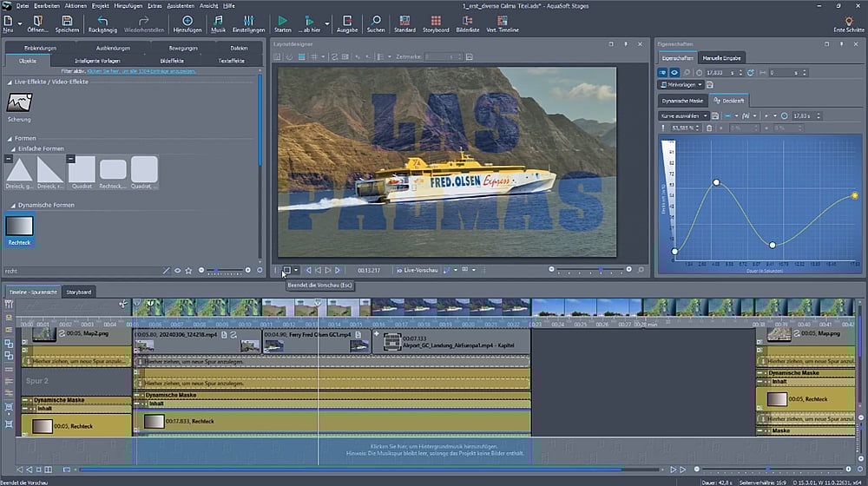Open the Kurve auswählen dropdown
868x486 pixels.
point(682,115)
